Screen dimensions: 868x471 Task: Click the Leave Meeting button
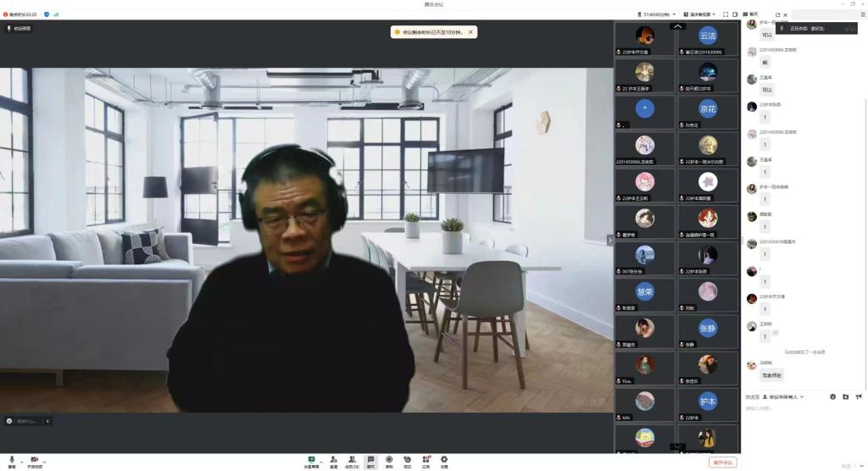pyautogui.click(x=722, y=463)
